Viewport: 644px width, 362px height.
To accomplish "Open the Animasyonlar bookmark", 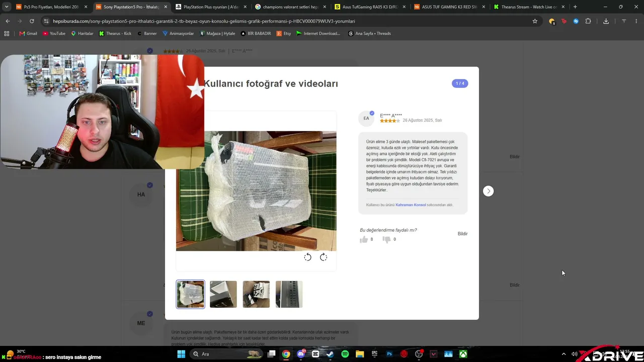I will point(178,33).
